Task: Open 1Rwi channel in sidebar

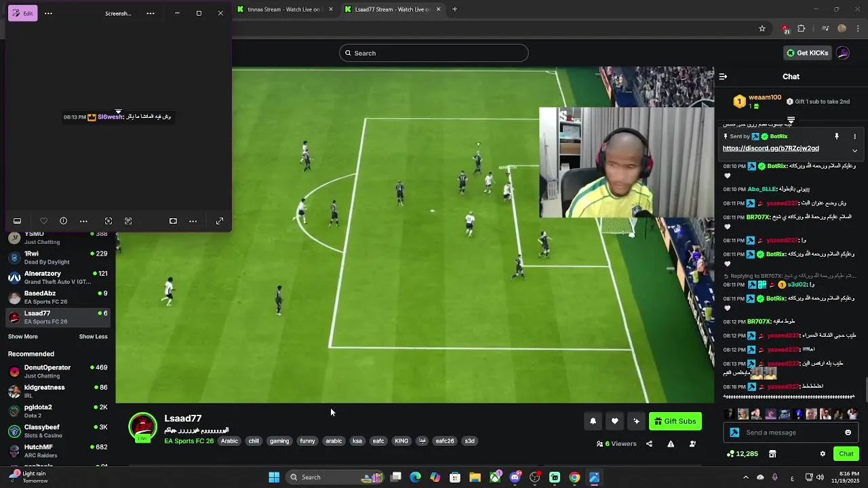Action: 58,258
